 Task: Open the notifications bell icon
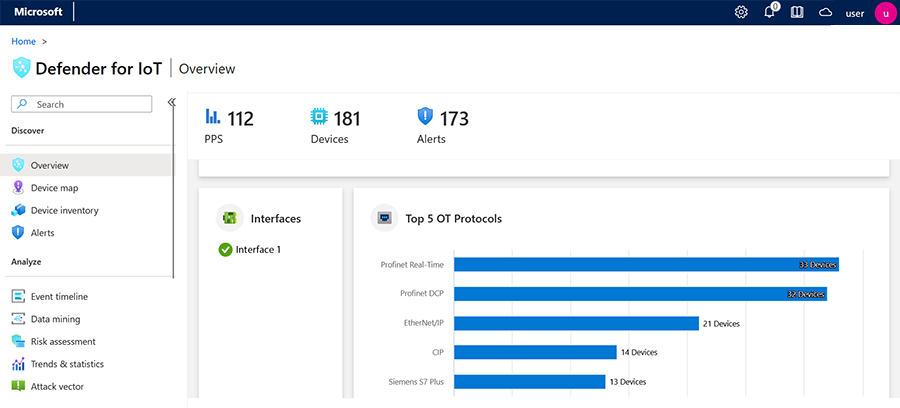click(770, 12)
